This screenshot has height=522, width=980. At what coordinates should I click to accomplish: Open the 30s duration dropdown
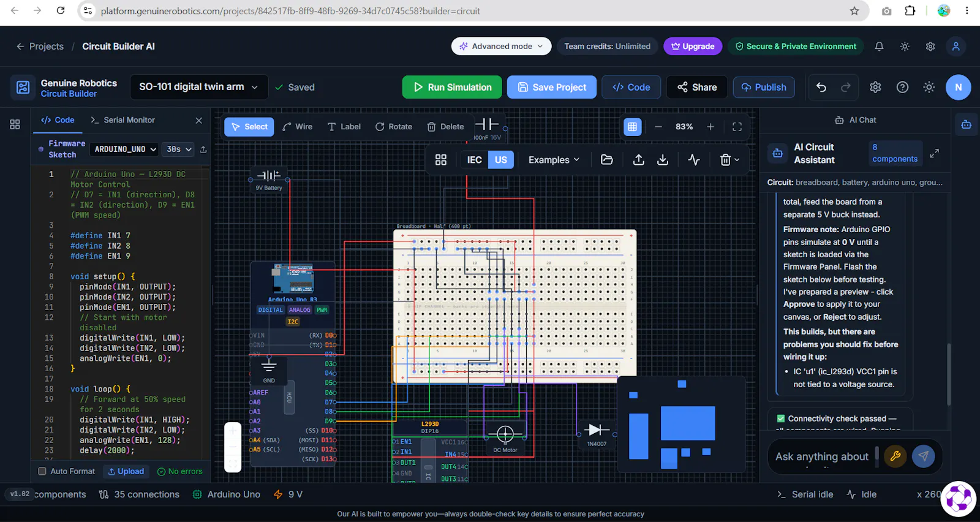click(x=179, y=149)
